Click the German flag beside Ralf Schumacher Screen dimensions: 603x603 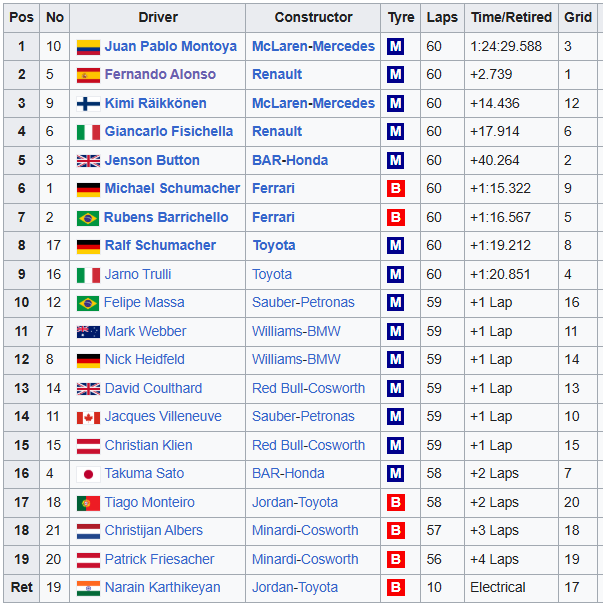click(88, 246)
